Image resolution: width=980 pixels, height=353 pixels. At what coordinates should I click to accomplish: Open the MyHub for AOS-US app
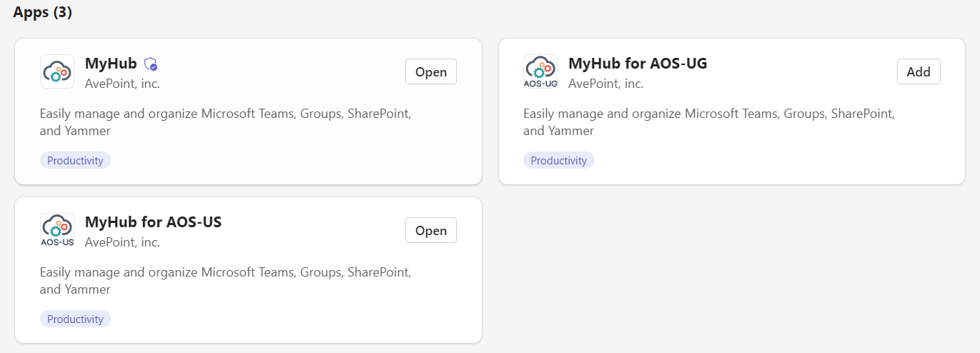(x=431, y=230)
